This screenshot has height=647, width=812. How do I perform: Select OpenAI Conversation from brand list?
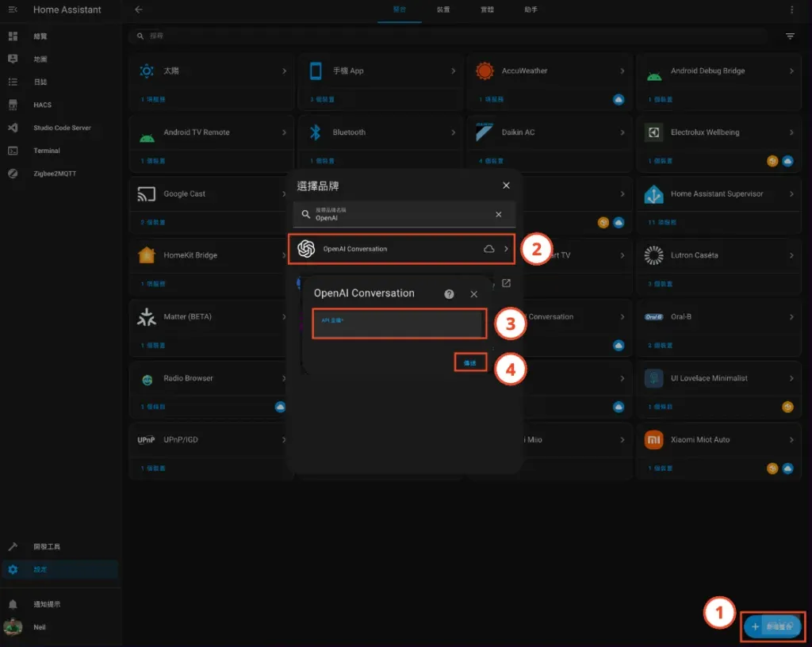coord(401,249)
